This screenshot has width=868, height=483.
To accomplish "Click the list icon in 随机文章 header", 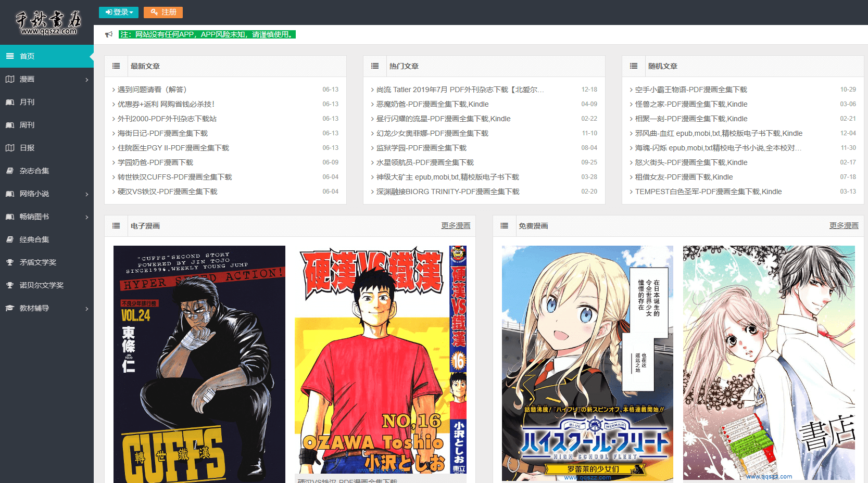I will [634, 66].
